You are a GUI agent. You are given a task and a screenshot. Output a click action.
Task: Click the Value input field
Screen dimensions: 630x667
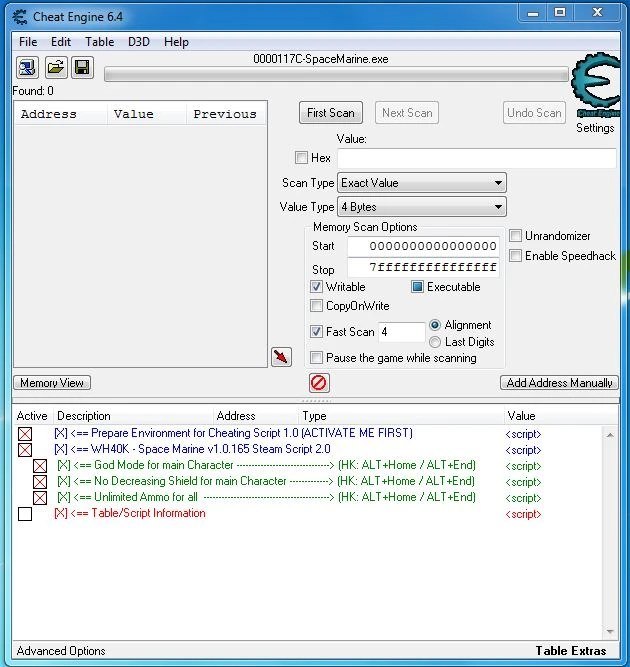coord(477,158)
